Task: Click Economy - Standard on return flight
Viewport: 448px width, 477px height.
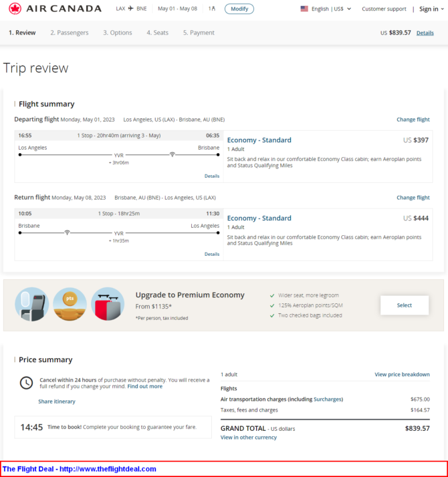Action: [x=259, y=218]
